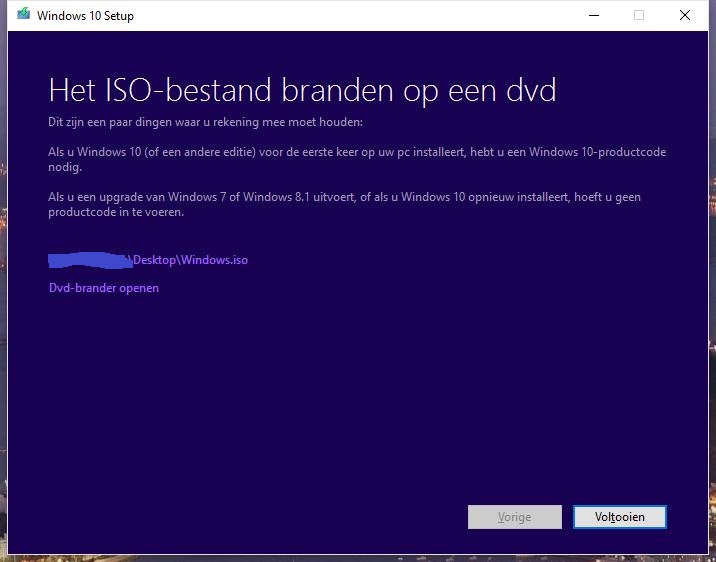Click the wallpaper strip beneath the dialog

click(358, 558)
